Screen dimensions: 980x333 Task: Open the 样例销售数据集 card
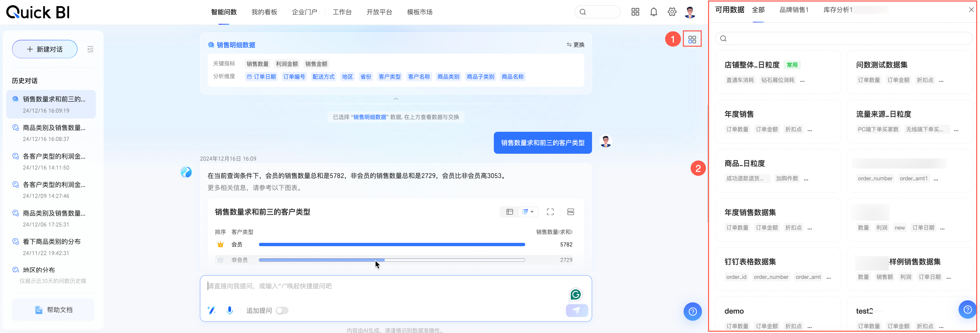click(909, 269)
